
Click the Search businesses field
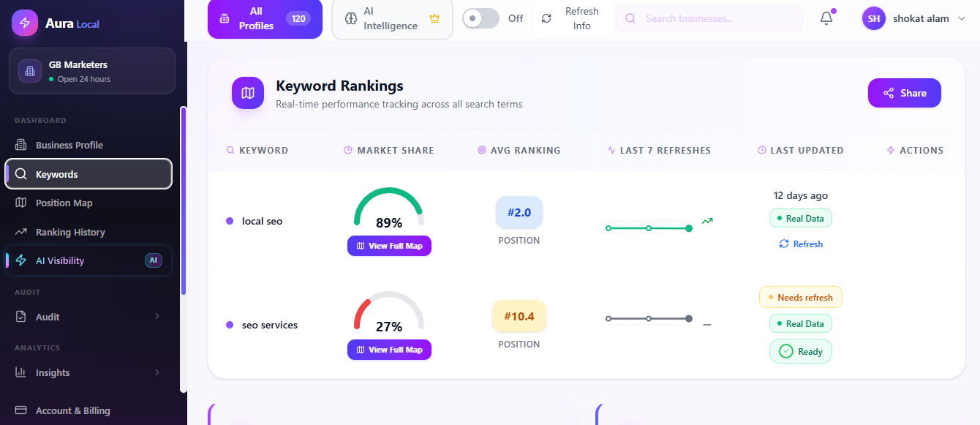coord(709,18)
